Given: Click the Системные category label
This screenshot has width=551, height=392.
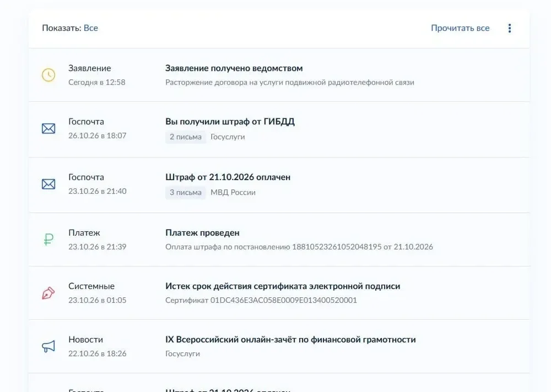Looking at the screenshot, I should (x=91, y=286).
